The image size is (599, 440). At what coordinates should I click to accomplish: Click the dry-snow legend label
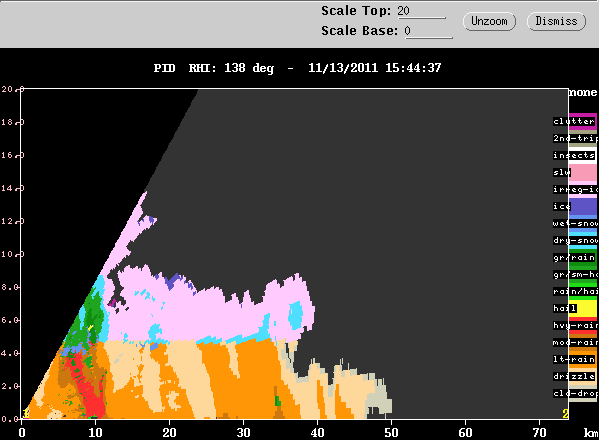[x=575, y=240]
